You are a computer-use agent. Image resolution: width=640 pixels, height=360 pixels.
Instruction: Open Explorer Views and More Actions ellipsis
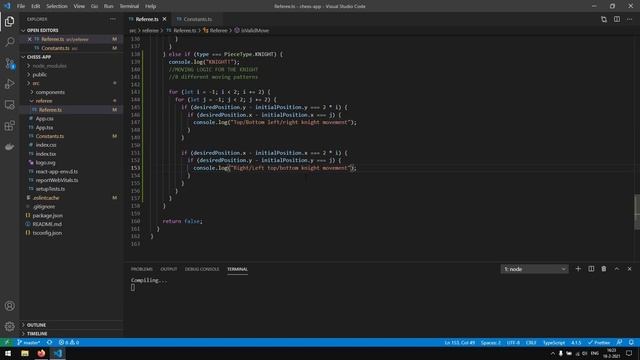[x=113, y=19]
